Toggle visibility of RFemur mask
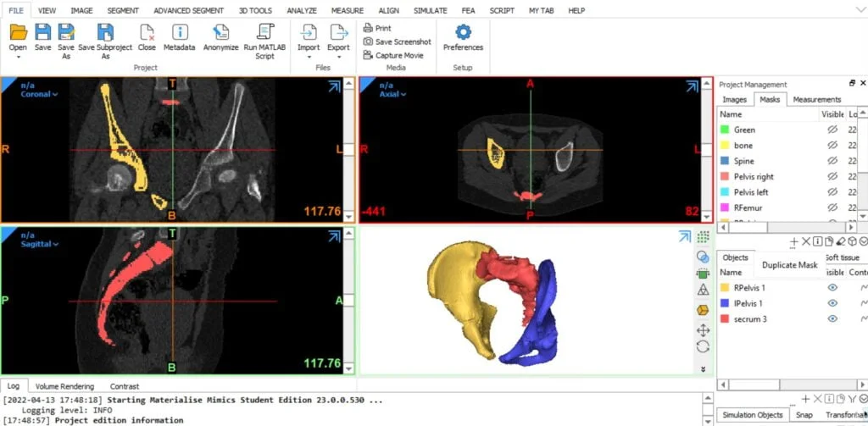Image resolution: width=868 pixels, height=426 pixels. (x=832, y=207)
